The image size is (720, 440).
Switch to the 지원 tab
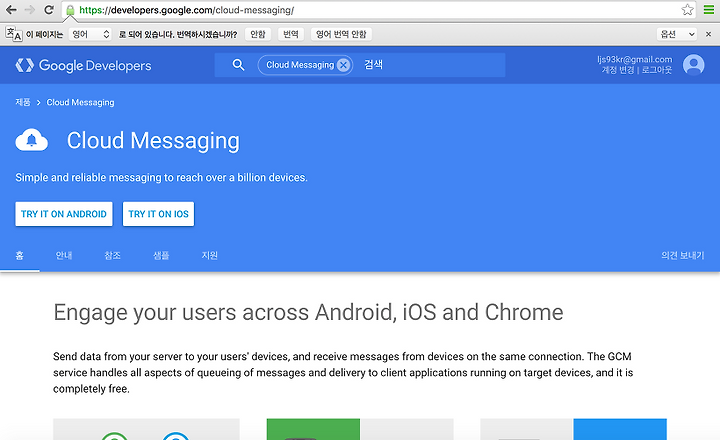(x=210, y=255)
